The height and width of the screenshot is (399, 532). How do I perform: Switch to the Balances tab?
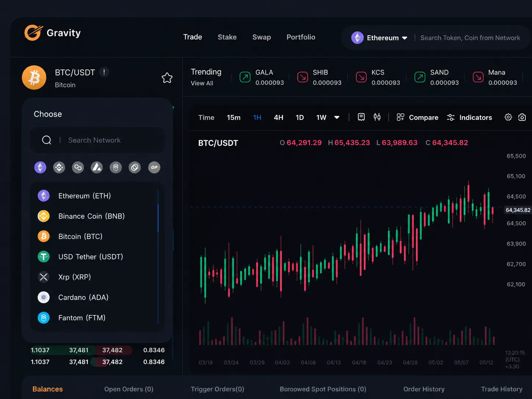pos(47,389)
